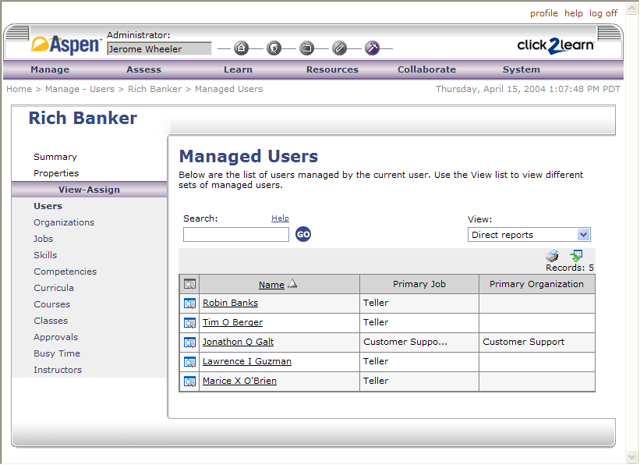Open the Tim O Berger user link
640x465 pixels.
coord(233,323)
